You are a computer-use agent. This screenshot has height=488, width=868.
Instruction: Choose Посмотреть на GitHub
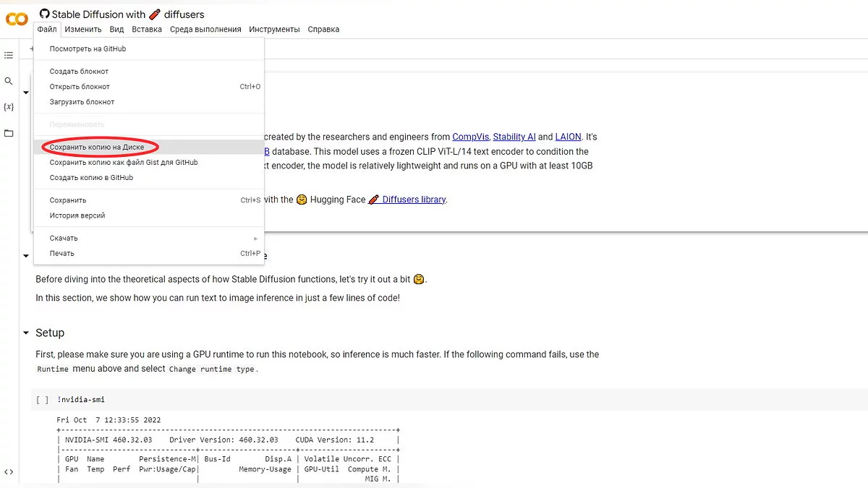(148, 48)
